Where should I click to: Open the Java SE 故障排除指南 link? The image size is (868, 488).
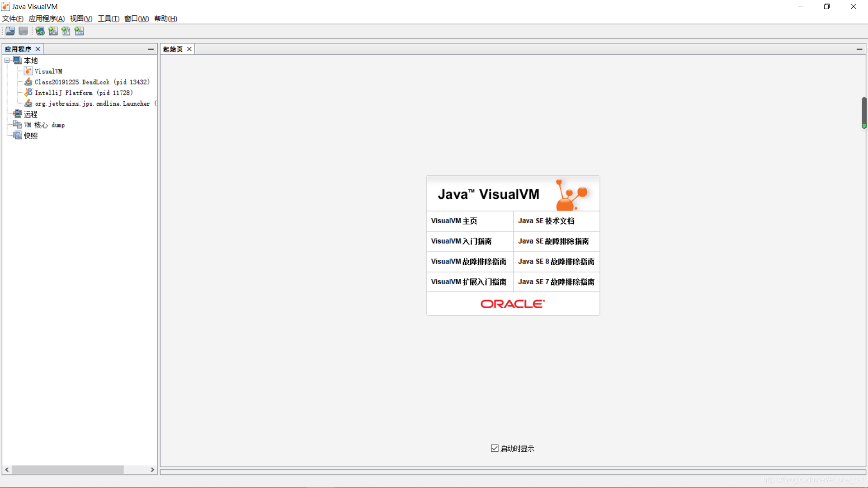(553, 241)
